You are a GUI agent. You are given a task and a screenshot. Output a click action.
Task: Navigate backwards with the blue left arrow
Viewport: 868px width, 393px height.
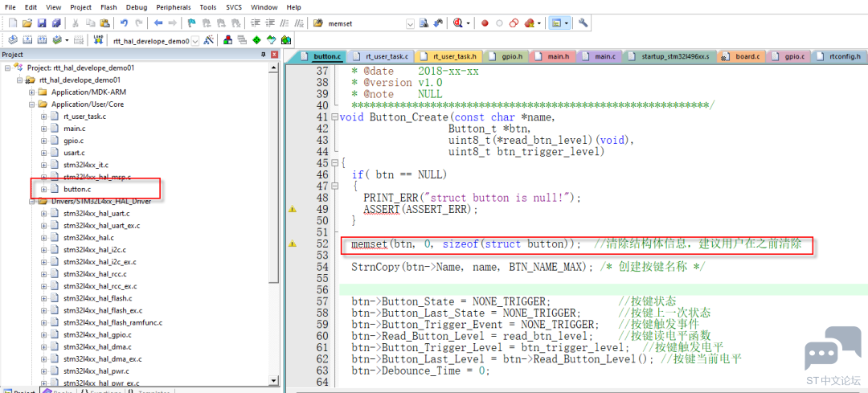tap(158, 23)
